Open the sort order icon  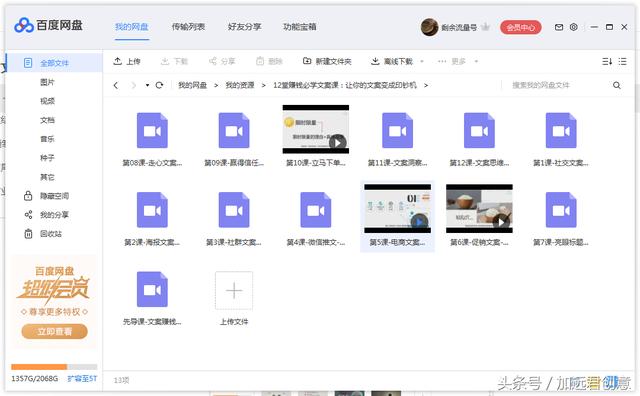point(607,61)
